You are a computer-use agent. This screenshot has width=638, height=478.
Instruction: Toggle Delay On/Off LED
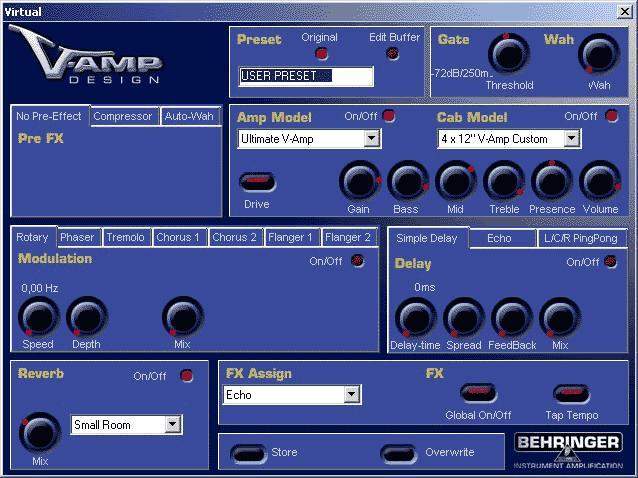pyautogui.click(x=610, y=262)
